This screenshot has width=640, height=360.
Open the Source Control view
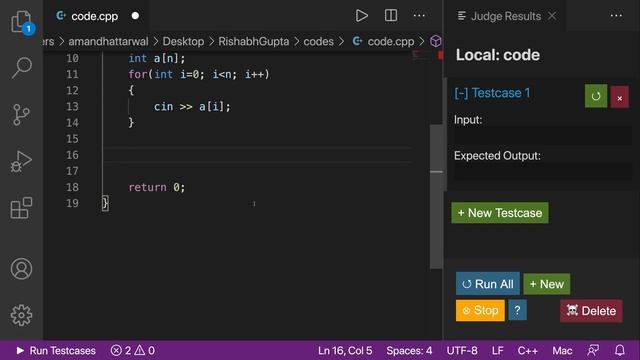[21, 115]
